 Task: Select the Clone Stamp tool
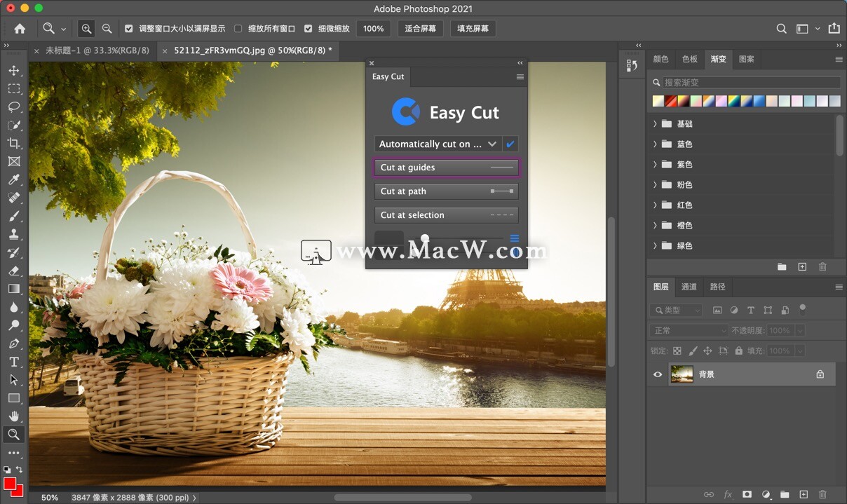[x=14, y=235]
